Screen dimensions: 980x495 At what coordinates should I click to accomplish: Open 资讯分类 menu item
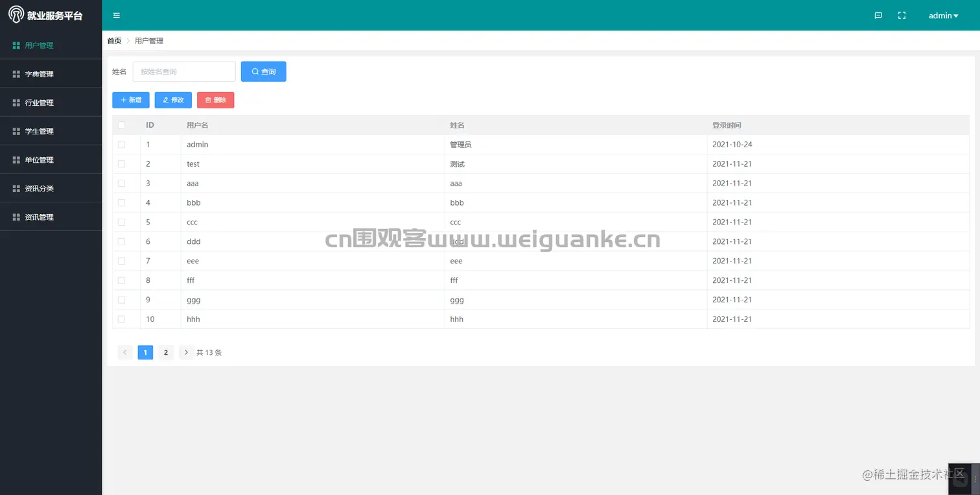click(51, 188)
